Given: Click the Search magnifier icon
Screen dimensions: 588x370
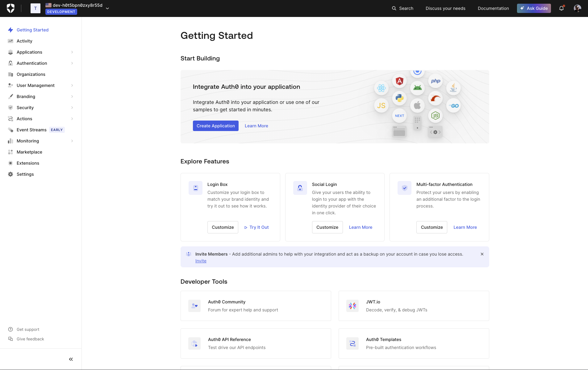Looking at the screenshot, I should click(394, 8).
